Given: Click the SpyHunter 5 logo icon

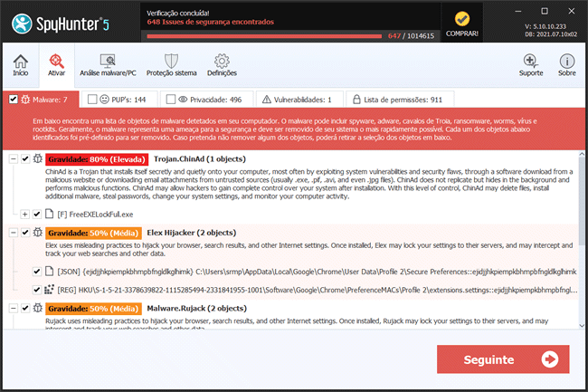Looking at the screenshot, I should [22, 24].
